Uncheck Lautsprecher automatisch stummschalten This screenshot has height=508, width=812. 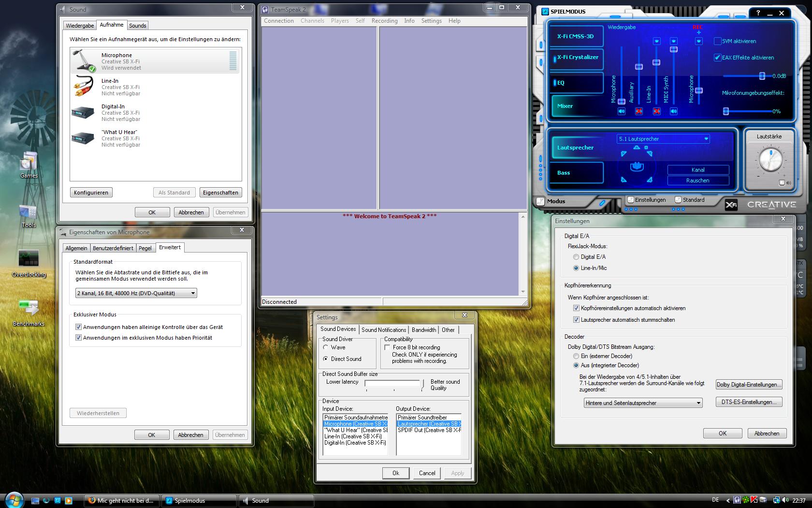coord(576,320)
